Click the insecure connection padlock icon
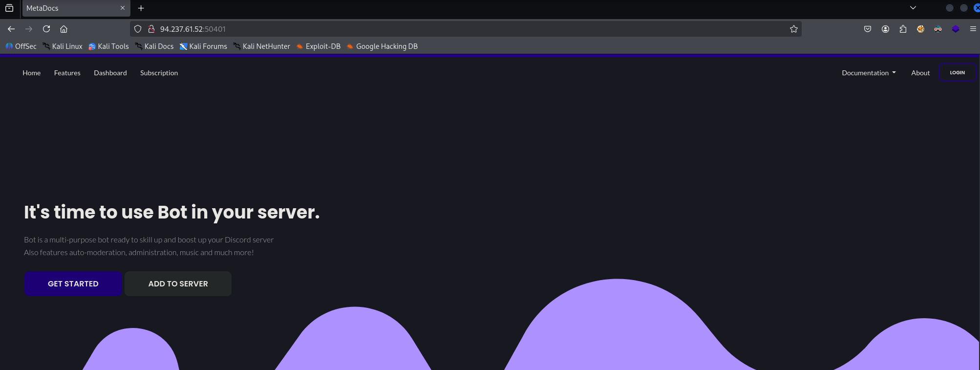Image resolution: width=980 pixels, height=370 pixels. [x=151, y=29]
